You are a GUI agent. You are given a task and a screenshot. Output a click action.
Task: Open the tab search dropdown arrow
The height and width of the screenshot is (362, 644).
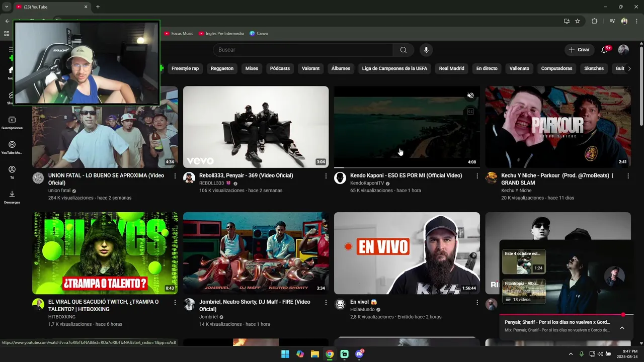click(7, 7)
